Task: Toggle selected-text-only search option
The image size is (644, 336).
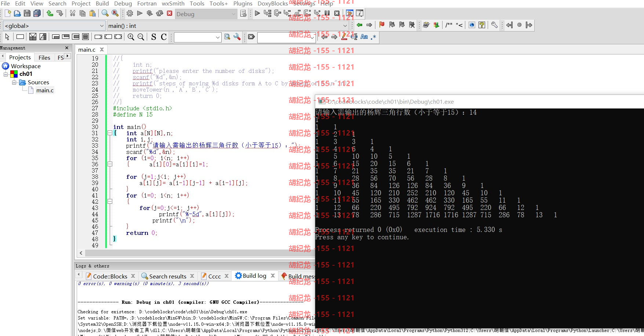Action: tap(354, 37)
